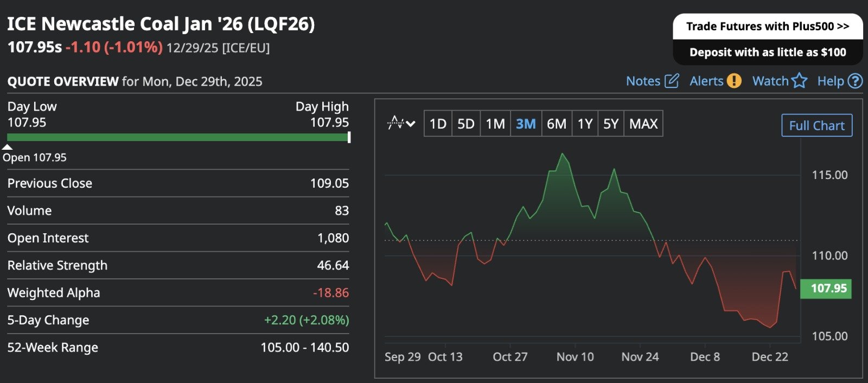Show the 1Y chart range
868x383 pixels.
pyautogui.click(x=584, y=124)
